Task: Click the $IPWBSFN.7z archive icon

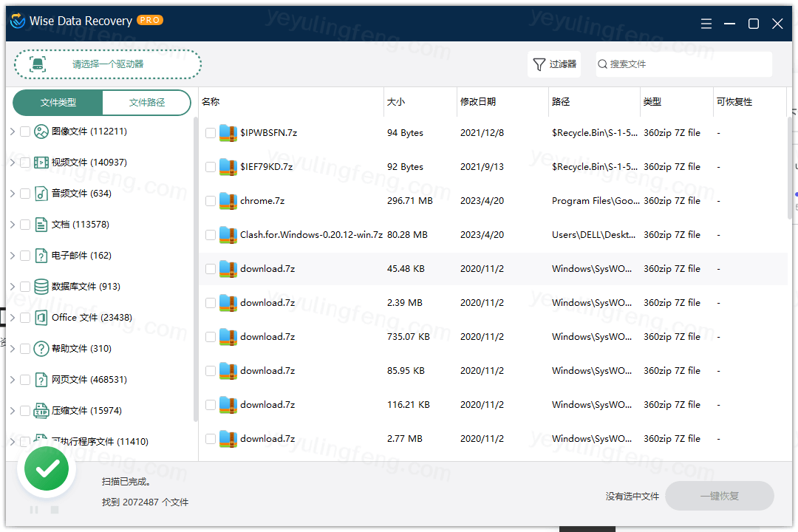Action: point(228,133)
